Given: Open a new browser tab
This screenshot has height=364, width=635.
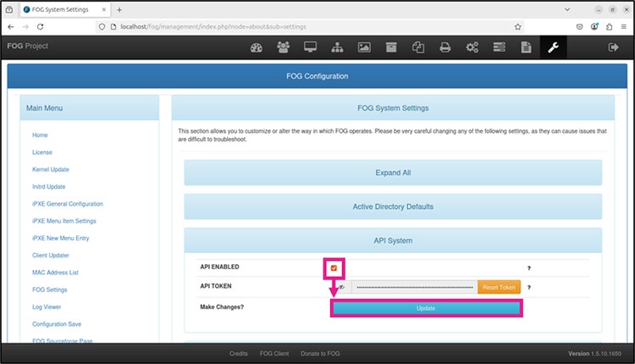Looking at the screenshot, I should coord(119,9).
